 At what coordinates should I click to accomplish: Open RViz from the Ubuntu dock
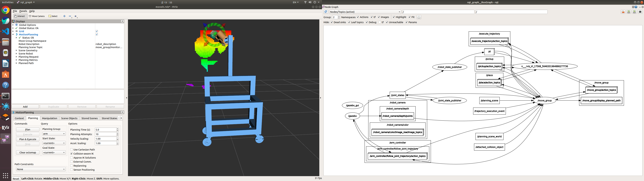pyautogui.click(x=6, y=128)
